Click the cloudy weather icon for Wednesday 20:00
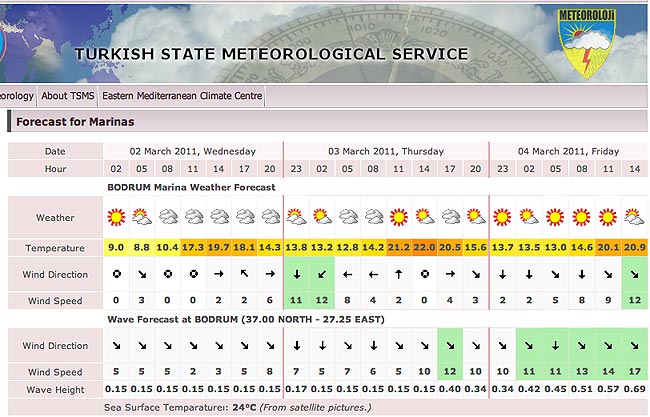 [270, 217]
